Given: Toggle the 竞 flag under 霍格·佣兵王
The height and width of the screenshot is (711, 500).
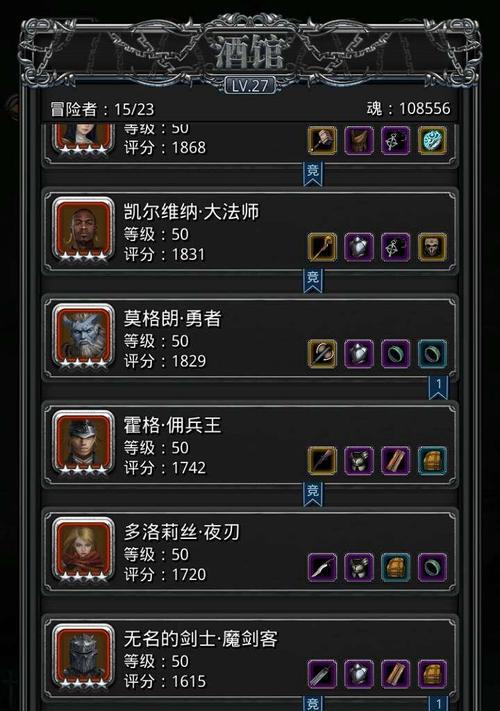Looking at the screenshot, I should click(313, 493).
